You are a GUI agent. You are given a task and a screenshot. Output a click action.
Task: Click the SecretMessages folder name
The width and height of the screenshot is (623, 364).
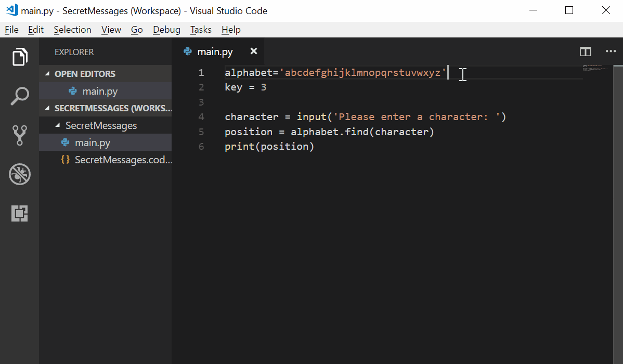pos(101,125)
